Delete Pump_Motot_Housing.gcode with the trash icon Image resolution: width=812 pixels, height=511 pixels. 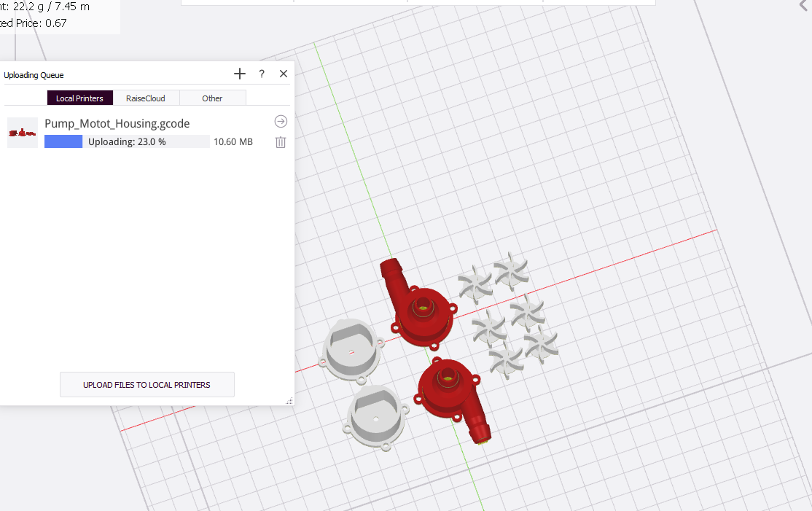tap(281, 142)
